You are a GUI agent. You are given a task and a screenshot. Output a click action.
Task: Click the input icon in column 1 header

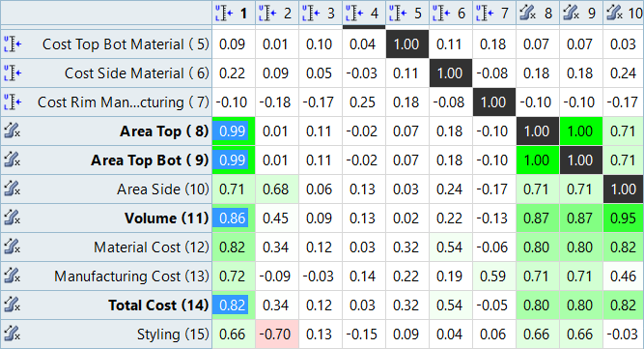(x=224, y=14)
